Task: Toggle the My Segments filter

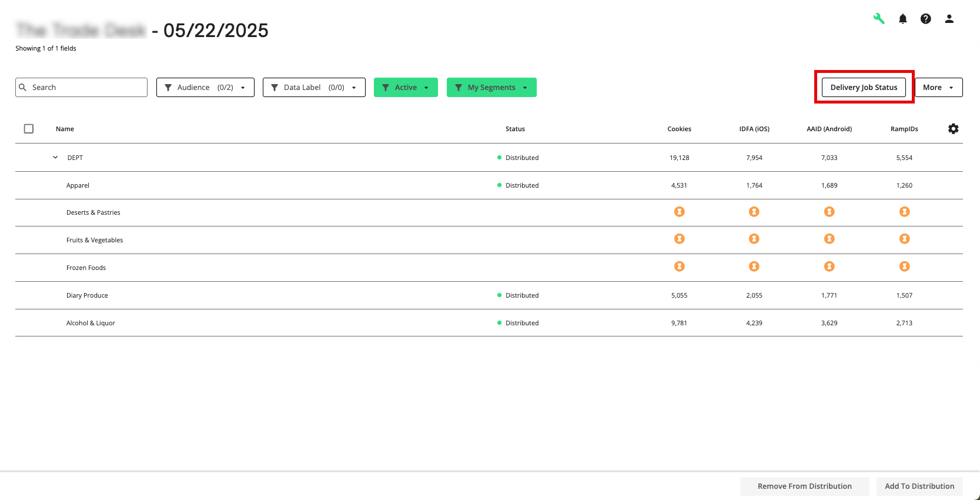Action: tap(491, 88)
